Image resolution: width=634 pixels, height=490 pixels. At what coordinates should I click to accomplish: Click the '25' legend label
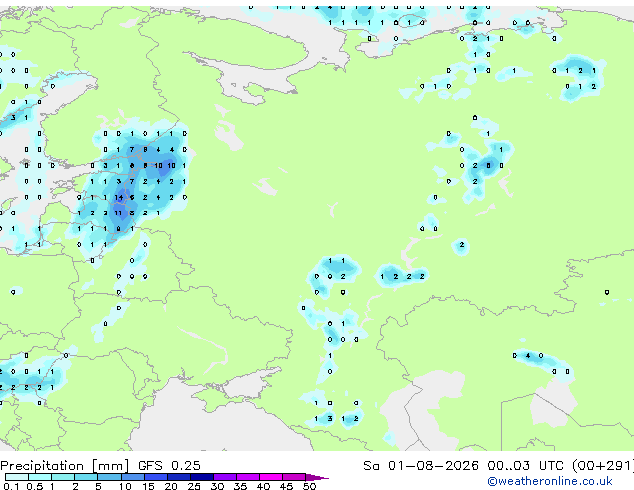pos(194,486)
